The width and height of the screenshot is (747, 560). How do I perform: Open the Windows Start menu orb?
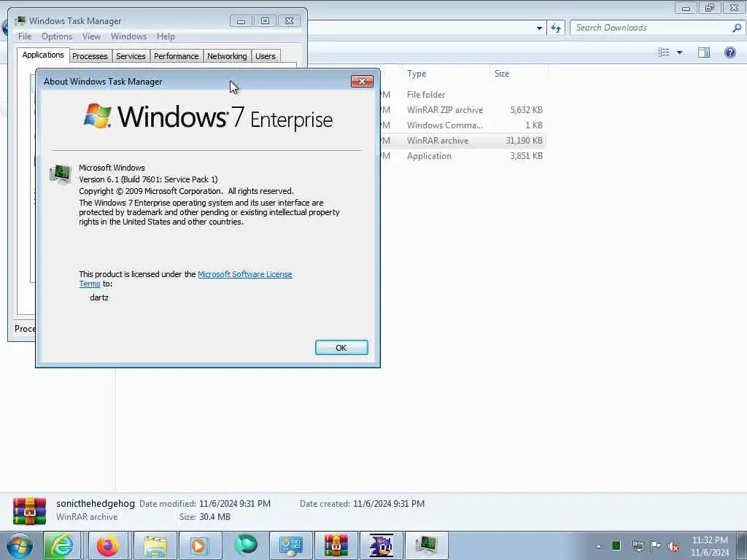[20, 545]
